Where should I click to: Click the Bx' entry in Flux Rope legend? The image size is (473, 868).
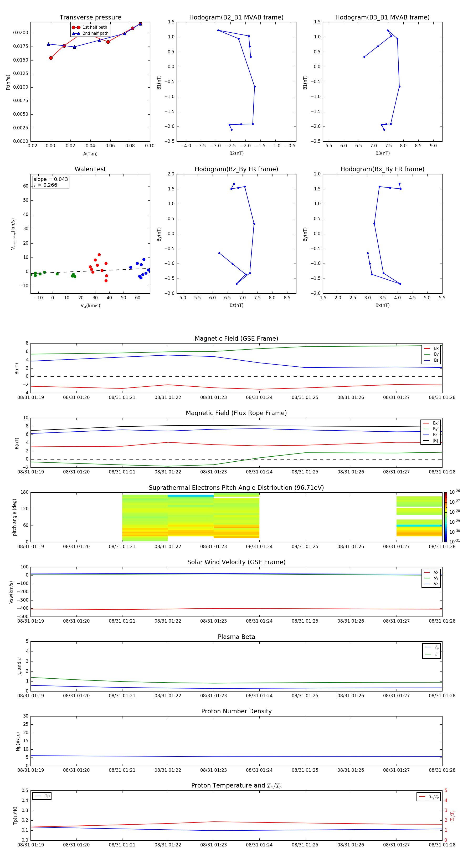pyautogui.click(x=431, y=423)
